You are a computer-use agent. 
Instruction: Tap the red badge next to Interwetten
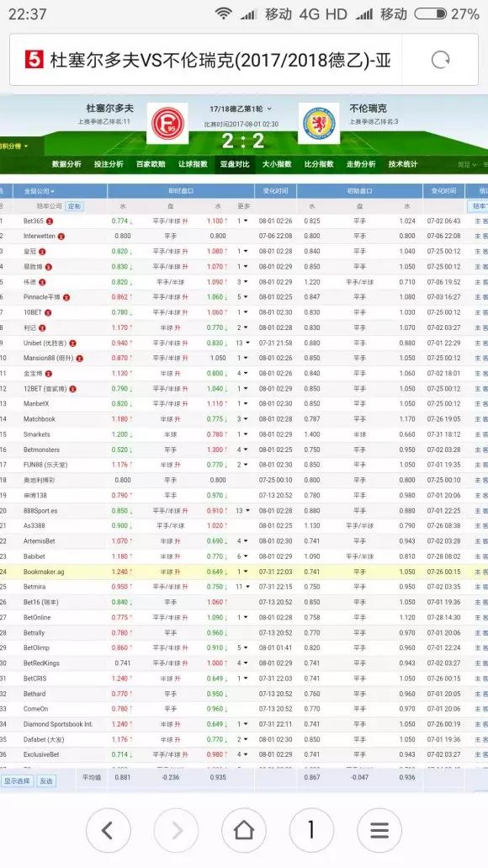[61, 237]
